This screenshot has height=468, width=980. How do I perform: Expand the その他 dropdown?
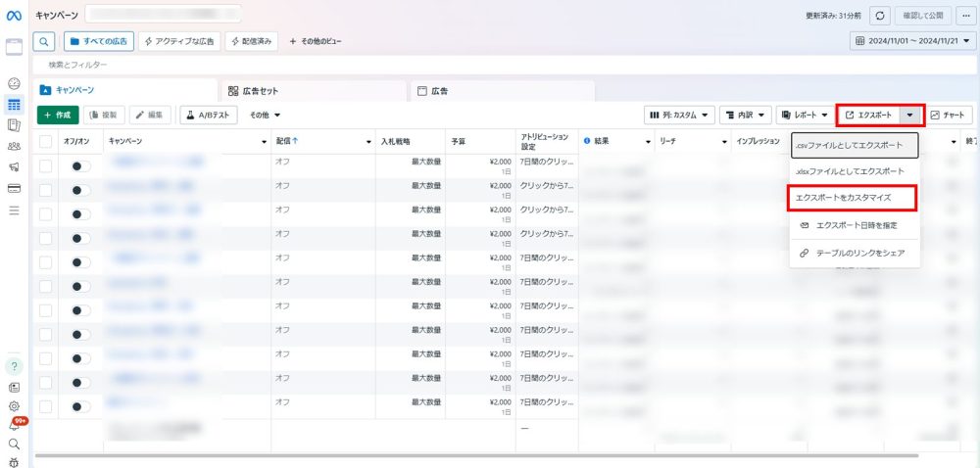pos(265,115)
